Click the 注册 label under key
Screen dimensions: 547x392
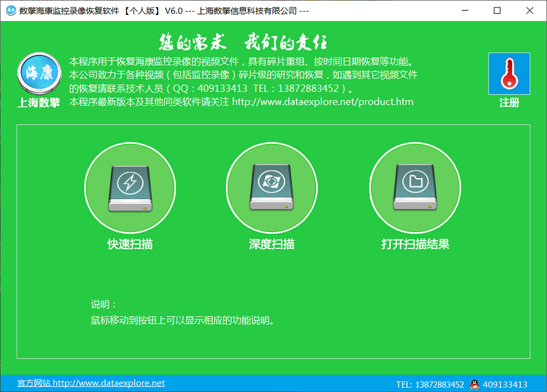click(509, 103)
